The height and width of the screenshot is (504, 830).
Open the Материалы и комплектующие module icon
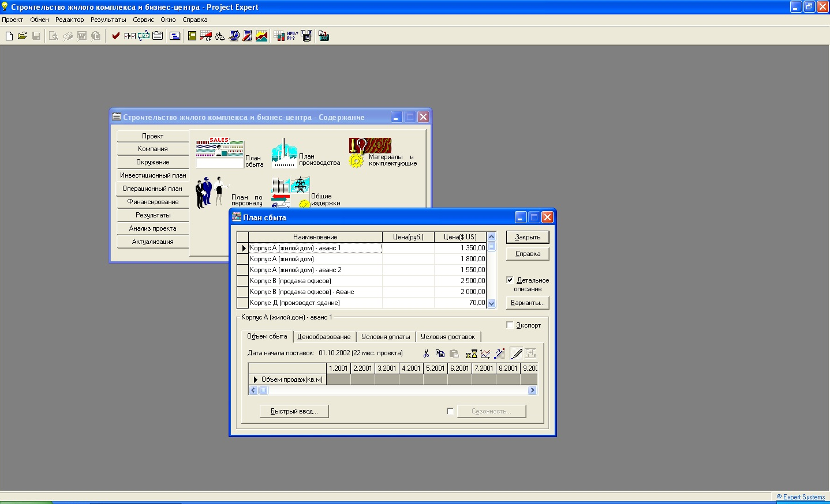(369, 153)
